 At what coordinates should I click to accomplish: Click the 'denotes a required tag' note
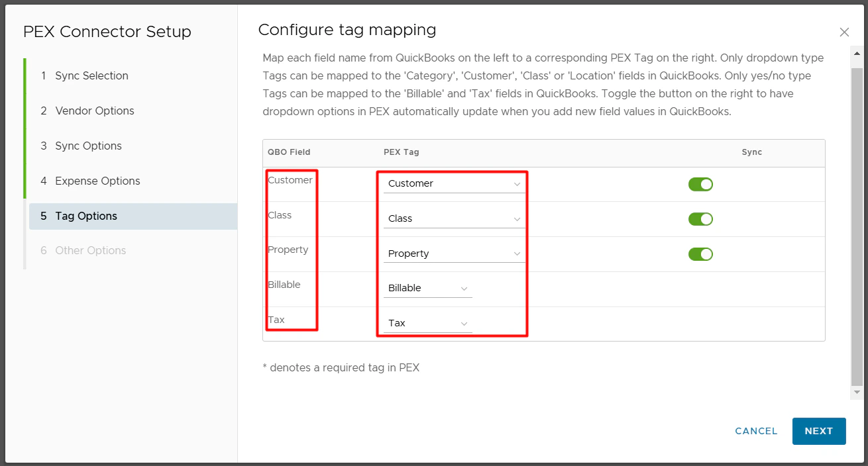click(x=341, y=367)
